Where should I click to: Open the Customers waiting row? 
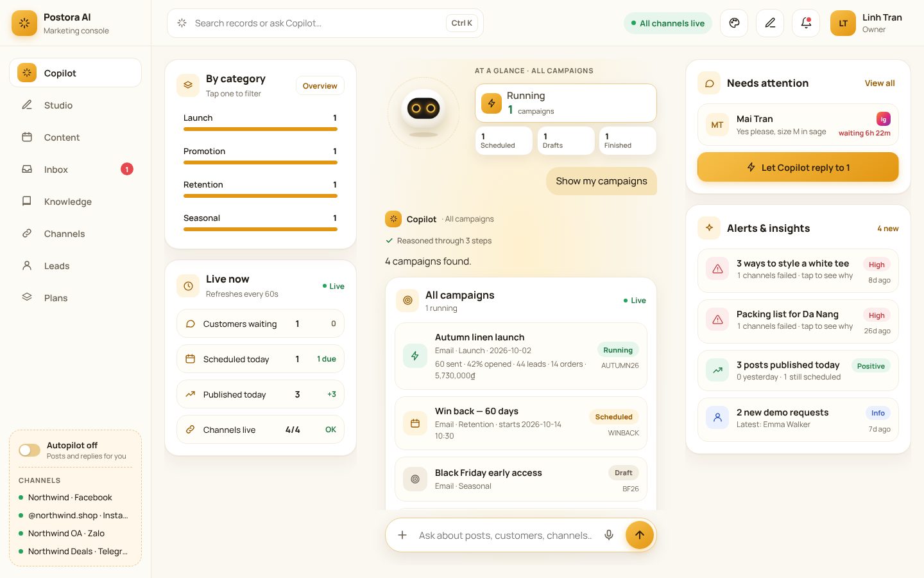pos(260,324)
